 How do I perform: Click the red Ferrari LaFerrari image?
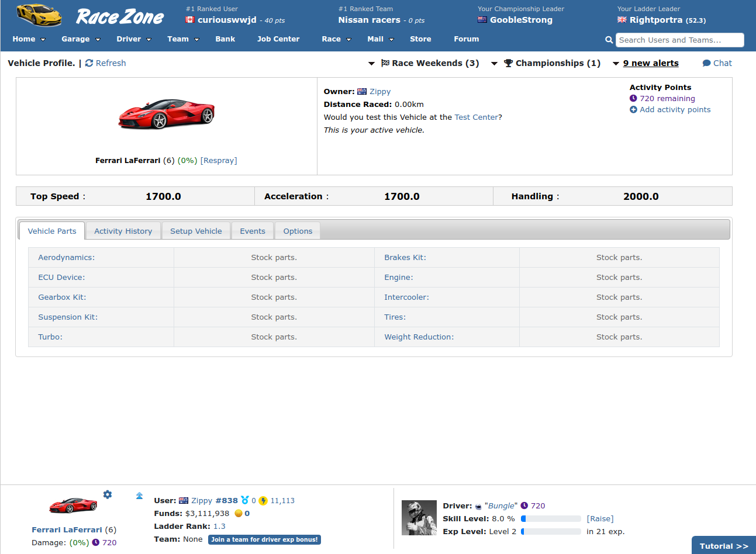pos(167,113)
